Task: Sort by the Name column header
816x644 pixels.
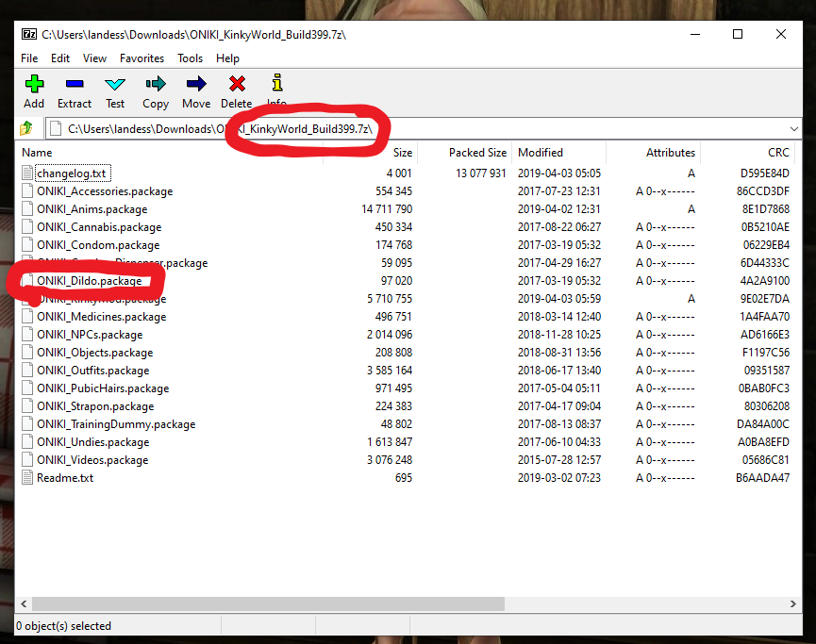Action: point(170,153)
